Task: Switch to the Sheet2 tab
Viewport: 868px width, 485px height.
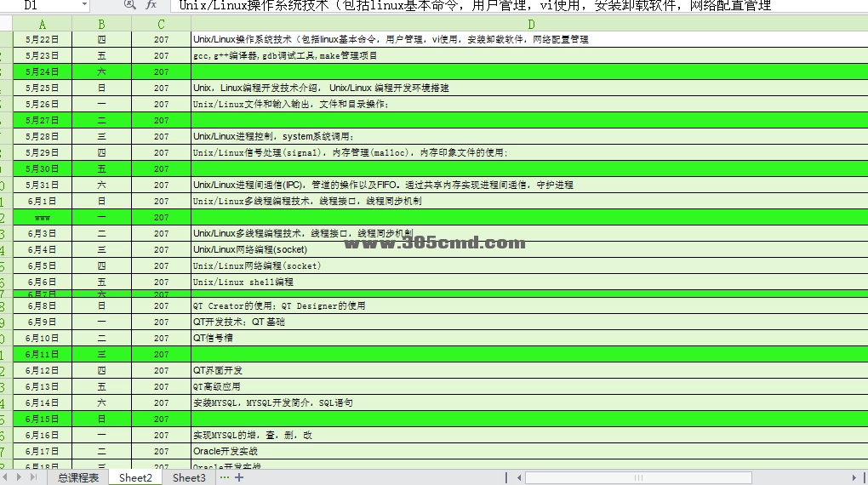Action: pos(135,477)
